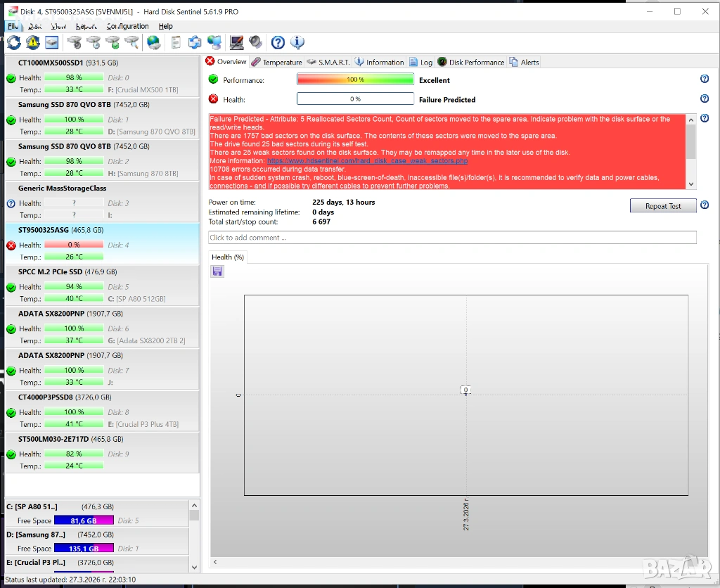Click the help icon next to Repeat Test
The image size is (720, 588).
coord(704,205)
